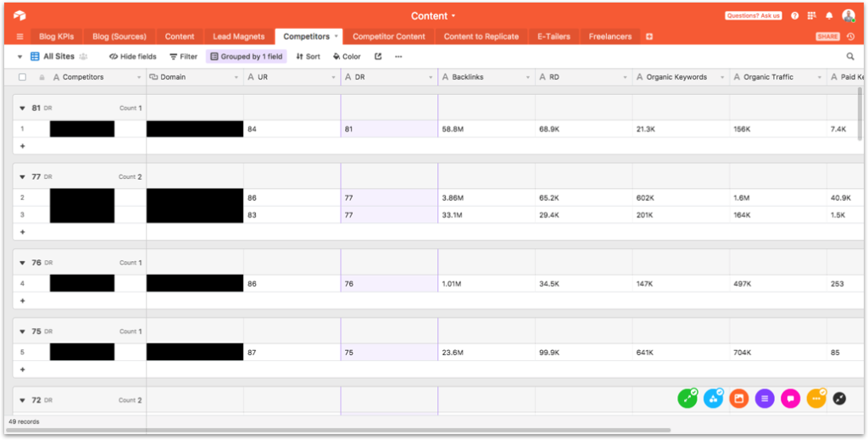The width and height of the screenshot is (868, 440).
Task: Click the vertical scrollbar on the right
Action: pyautogui.click(x=860, y=114)
